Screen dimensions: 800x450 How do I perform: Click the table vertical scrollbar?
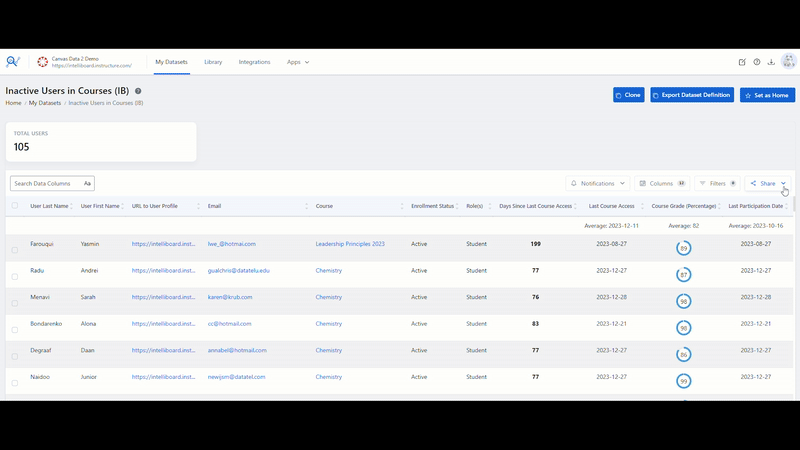coord(794,204)
